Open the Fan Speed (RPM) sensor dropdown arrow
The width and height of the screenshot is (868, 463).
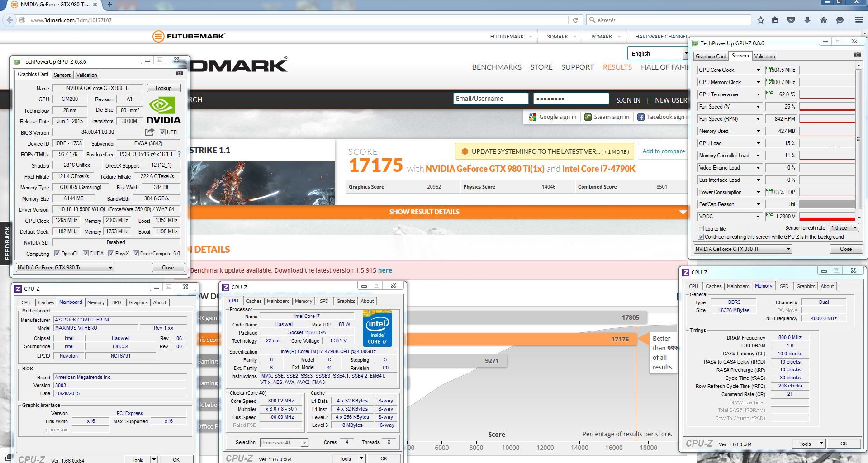pyautogui.click(x=758, y=119)
